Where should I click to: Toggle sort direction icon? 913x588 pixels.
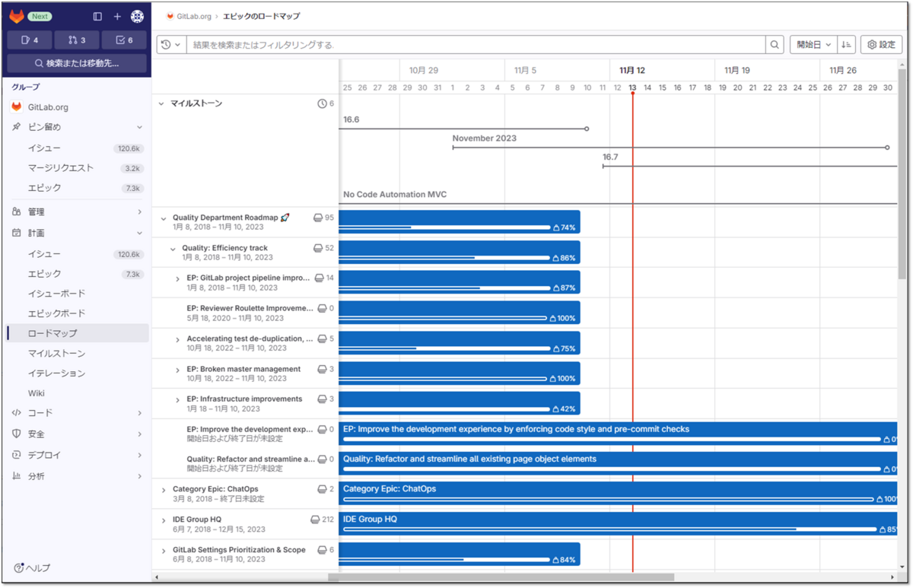tap(847, 45)
